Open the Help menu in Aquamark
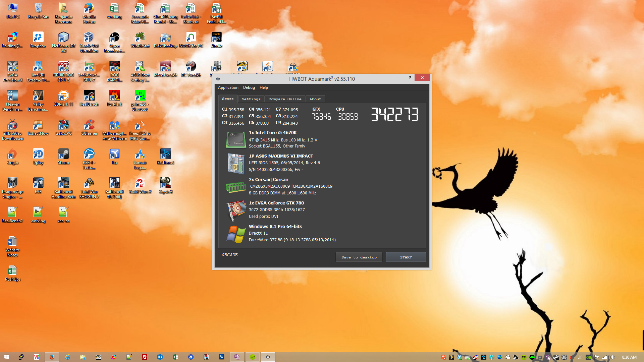644x362 pixels. tap(264, 87)
